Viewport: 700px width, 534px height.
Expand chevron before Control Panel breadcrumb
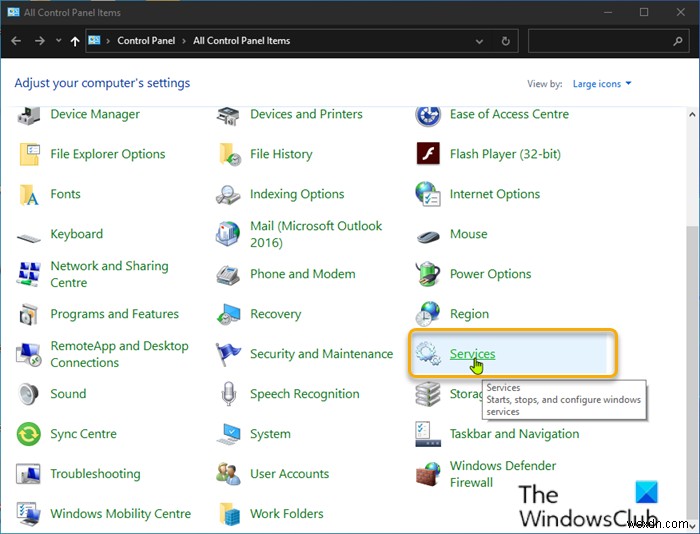(108, 41)
